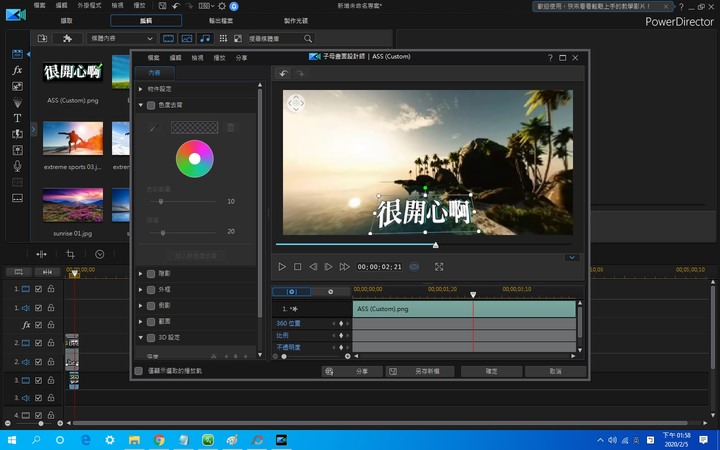Add keyframe for 比例 row
The image size is (720, 450).
[x=341, y=336]
